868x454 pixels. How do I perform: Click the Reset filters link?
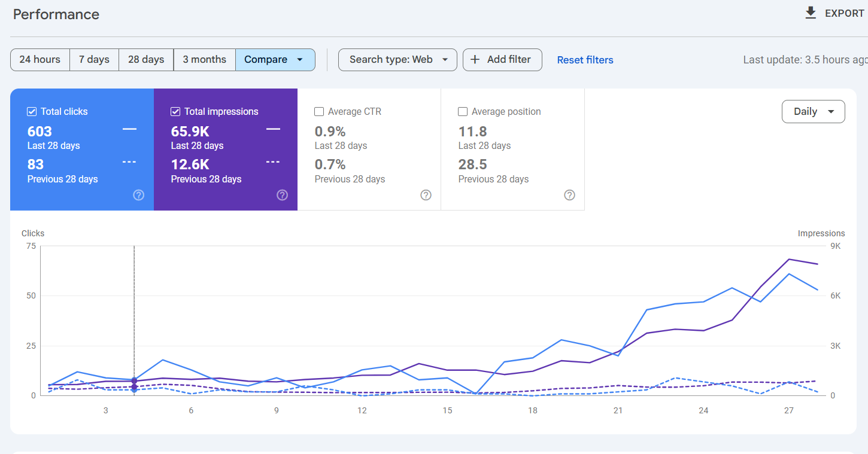585,60
